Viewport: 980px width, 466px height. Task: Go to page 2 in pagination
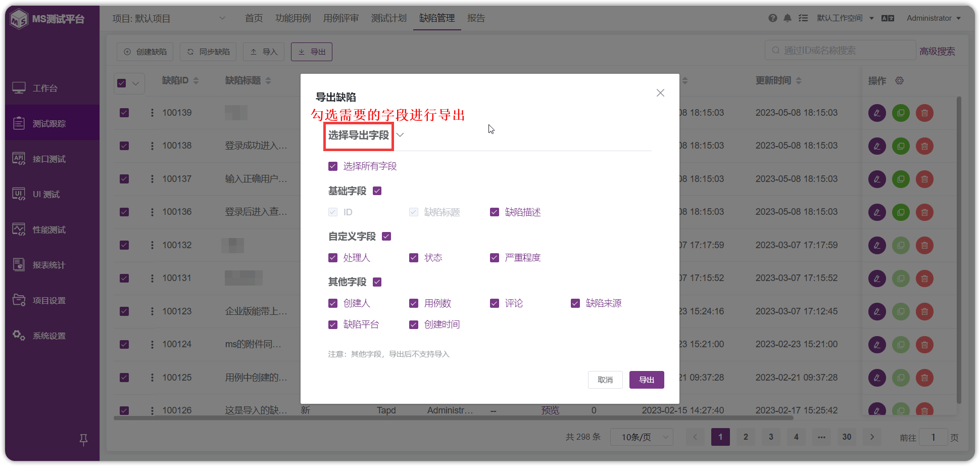[x=746, y=437]
